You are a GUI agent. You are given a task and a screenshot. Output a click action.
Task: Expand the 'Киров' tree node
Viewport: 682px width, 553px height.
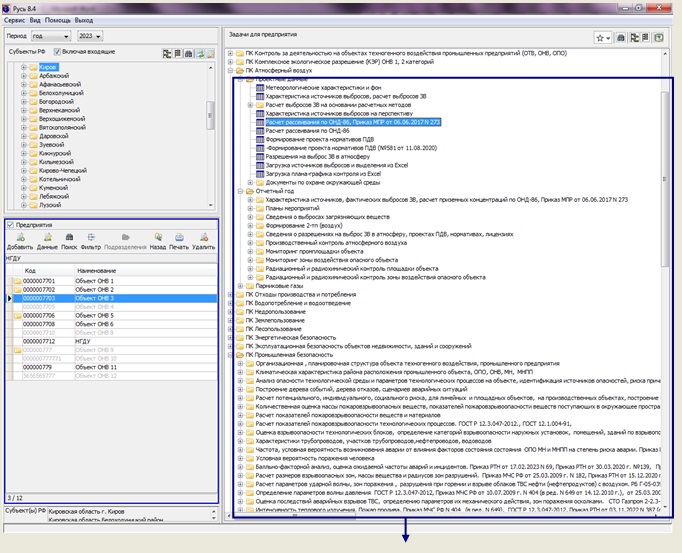[22, 66]
